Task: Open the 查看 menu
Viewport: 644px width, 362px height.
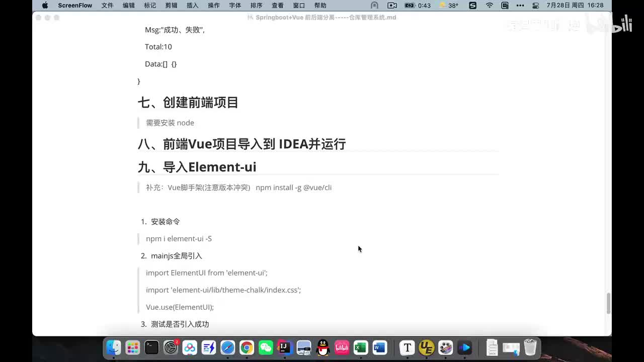Action: [x=278, y=6]
